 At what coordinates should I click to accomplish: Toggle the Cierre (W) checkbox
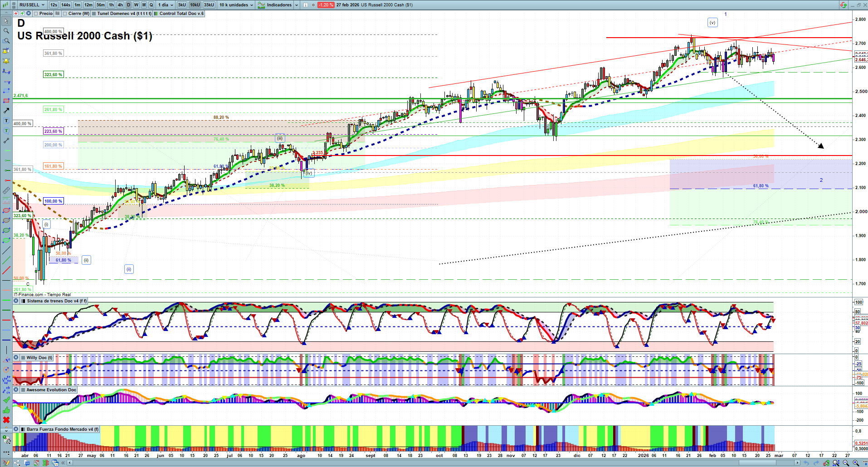tap(65, 14)
